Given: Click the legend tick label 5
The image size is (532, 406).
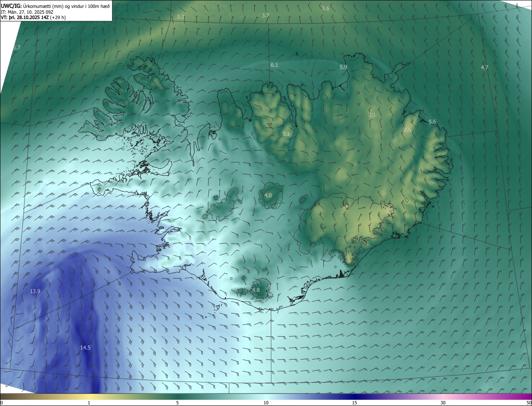Looking at the screenshot, I should coord(177,403).
